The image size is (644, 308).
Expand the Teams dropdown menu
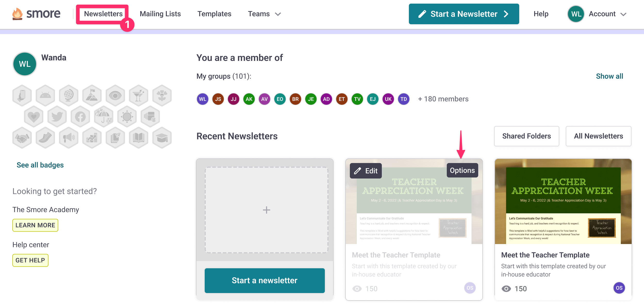coord(264,14)
